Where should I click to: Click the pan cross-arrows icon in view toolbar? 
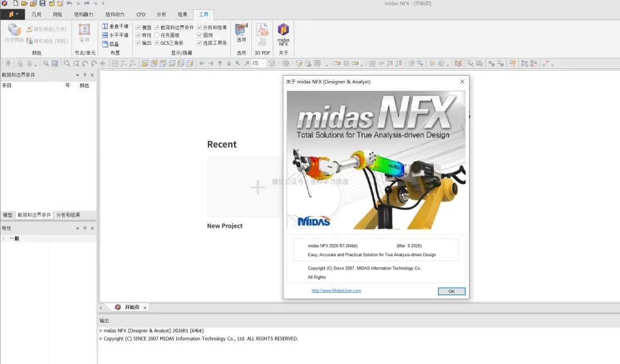tap(102, 63)
